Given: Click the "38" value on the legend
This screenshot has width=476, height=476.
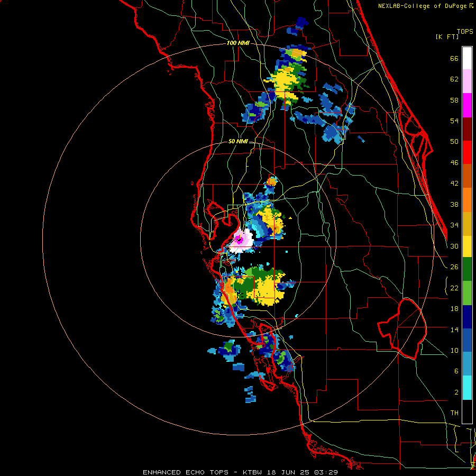Looking at the screenshot, I should [454, 204].
